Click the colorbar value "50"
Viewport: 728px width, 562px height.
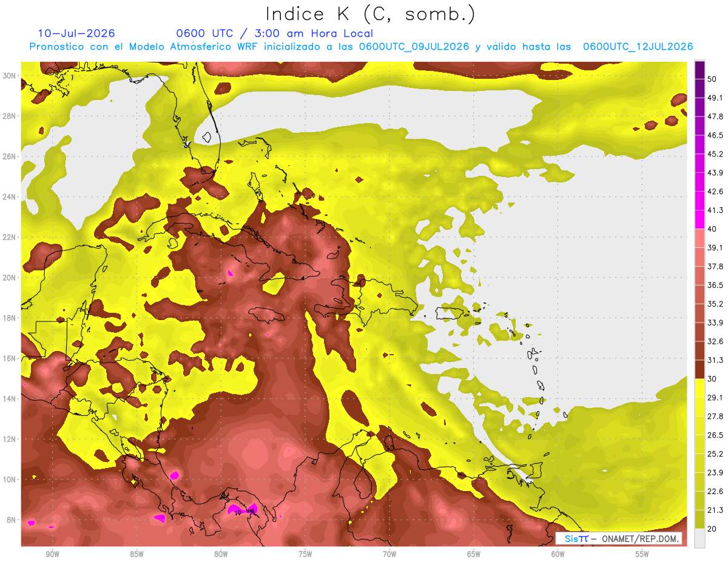click(x=713, y=79)
